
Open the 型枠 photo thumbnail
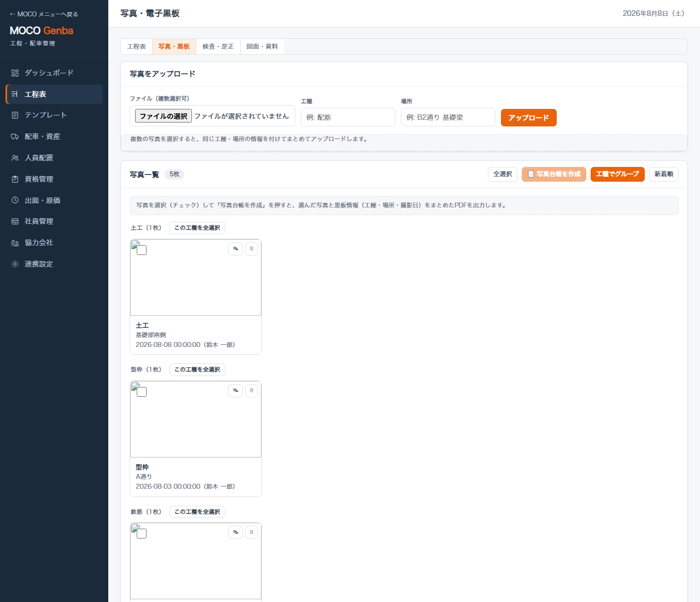coord(196,419)
